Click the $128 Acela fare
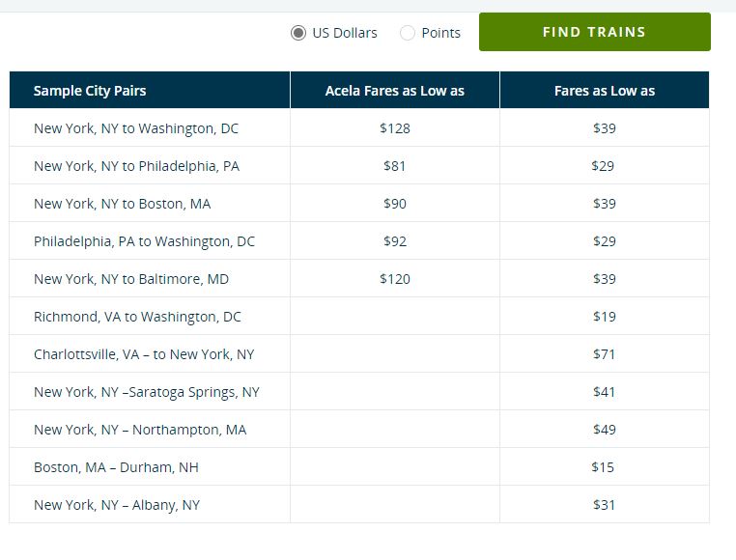Viewport: 736px width, 560px height. pyautogui.click(x=394, y=128)
